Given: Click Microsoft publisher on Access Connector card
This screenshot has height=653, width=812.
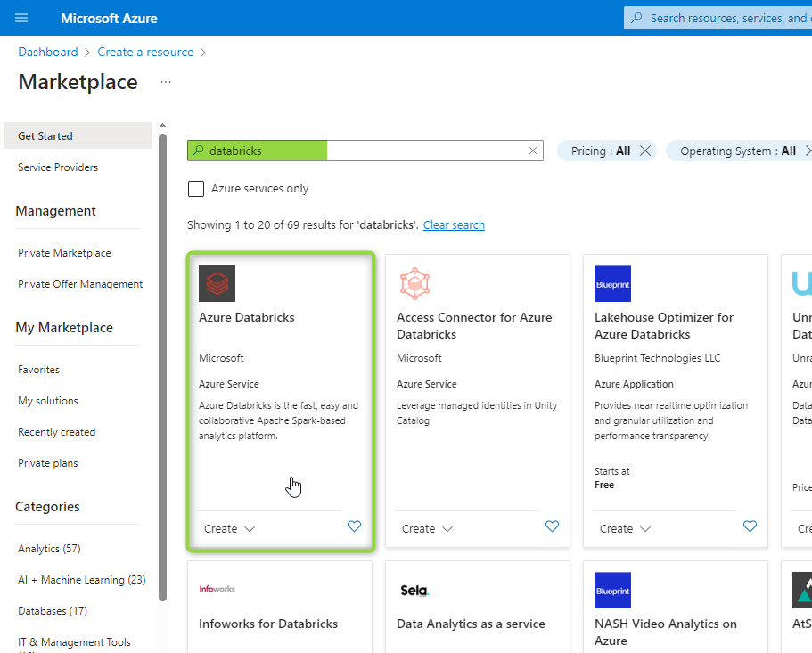Looking at the screenshot, I should (x=419, y=358).
